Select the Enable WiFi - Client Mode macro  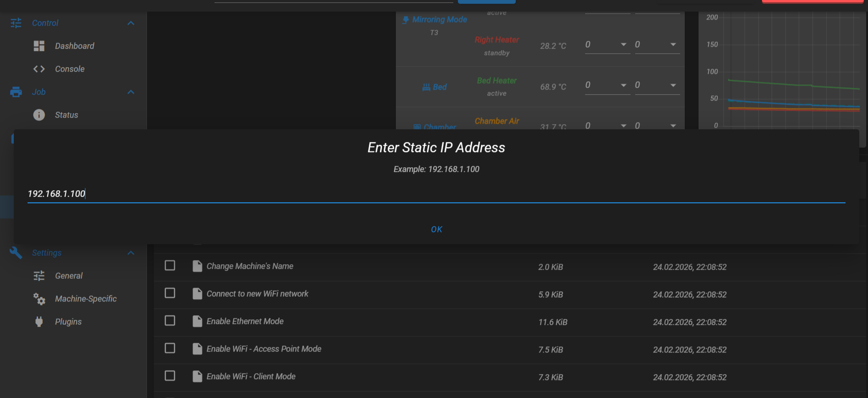click(x=251, y=376)
